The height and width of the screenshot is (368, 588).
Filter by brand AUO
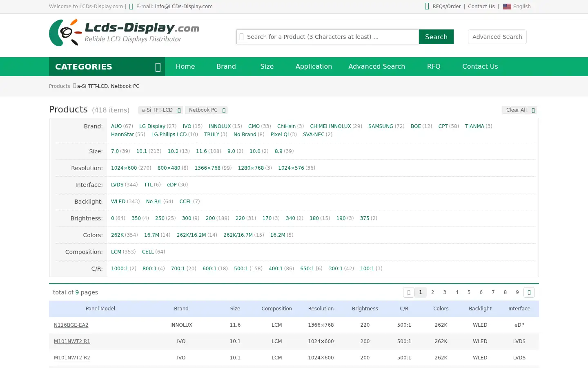click(116, 126)
